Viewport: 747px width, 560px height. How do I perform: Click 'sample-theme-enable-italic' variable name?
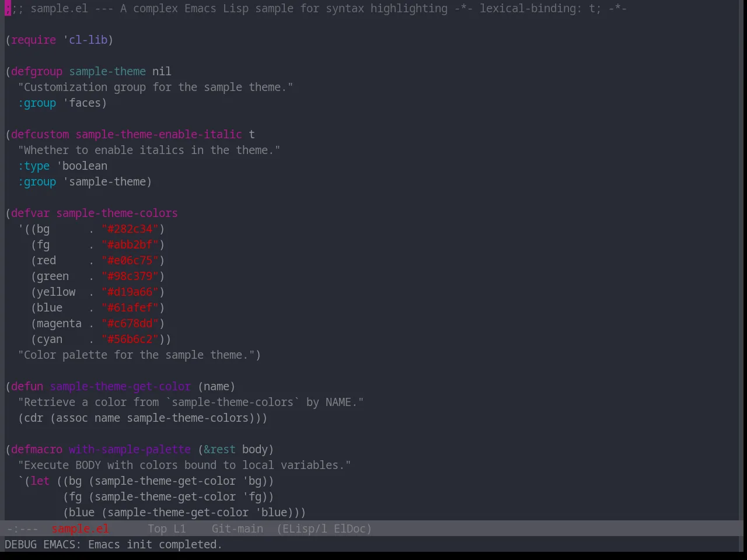tap(159, 134)
